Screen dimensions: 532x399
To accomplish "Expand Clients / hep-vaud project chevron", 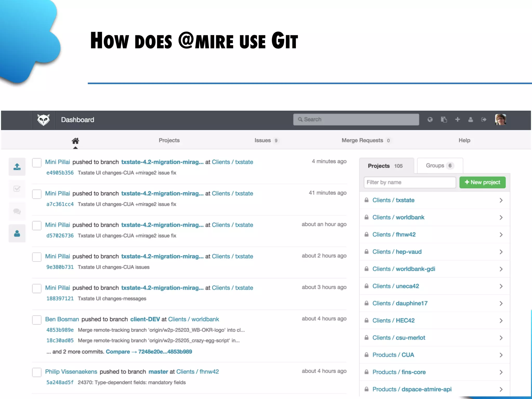I will tap(501, 252).
